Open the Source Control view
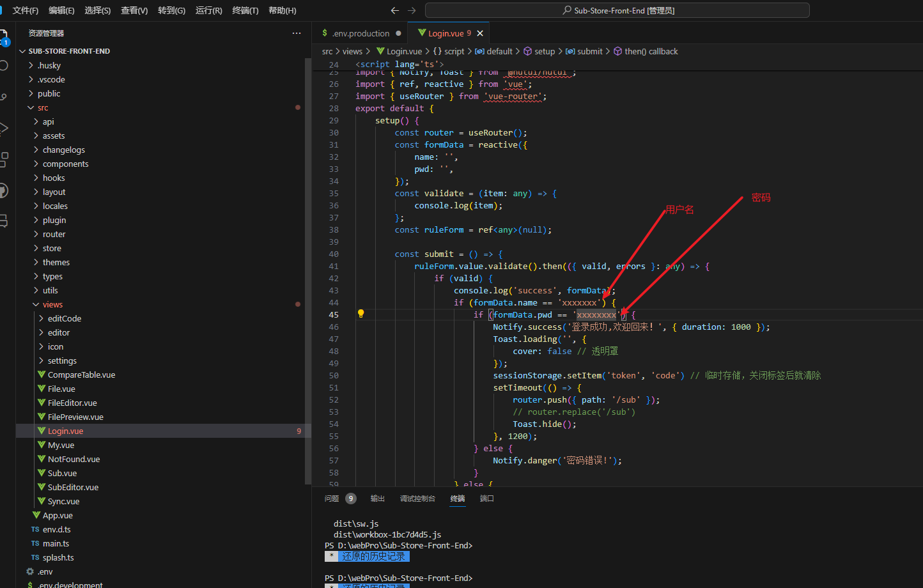Image resolution: width=923 pixels, height=588 pixels. pos(3,97)
